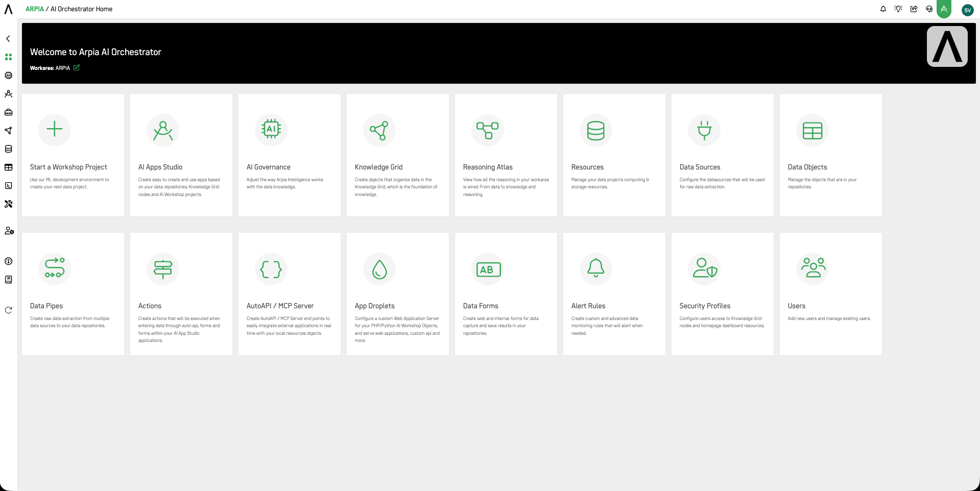This screenshot has height=491, width=980.
Task: Open the Users title link
Action: point(797,306)
